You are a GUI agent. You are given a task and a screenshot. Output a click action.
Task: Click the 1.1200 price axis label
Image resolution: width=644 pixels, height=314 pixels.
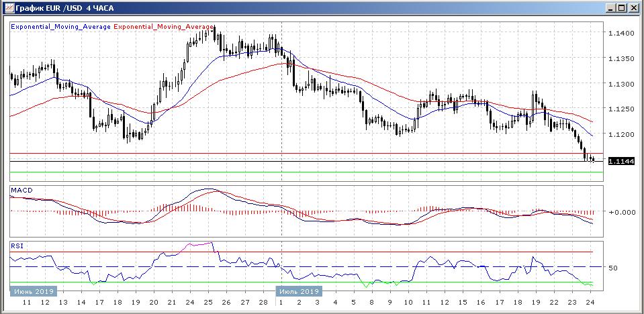point(621,134)
